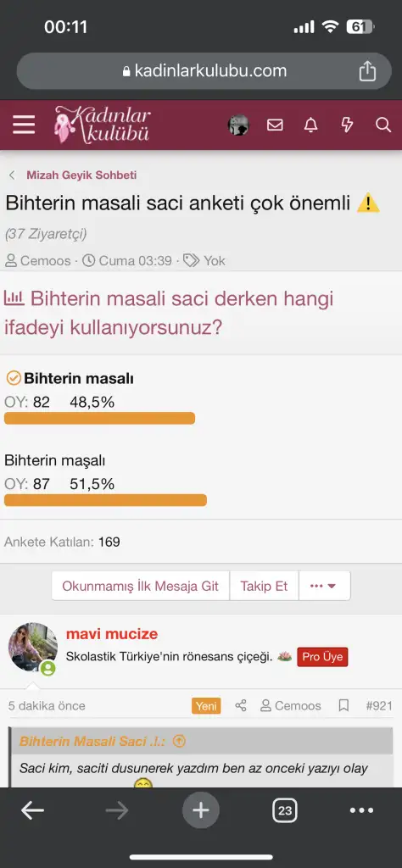This screenshot has width=402, height=868.
Task: Click Okunmamış İlk Mesaja Git button
Action: pos(141,586)
